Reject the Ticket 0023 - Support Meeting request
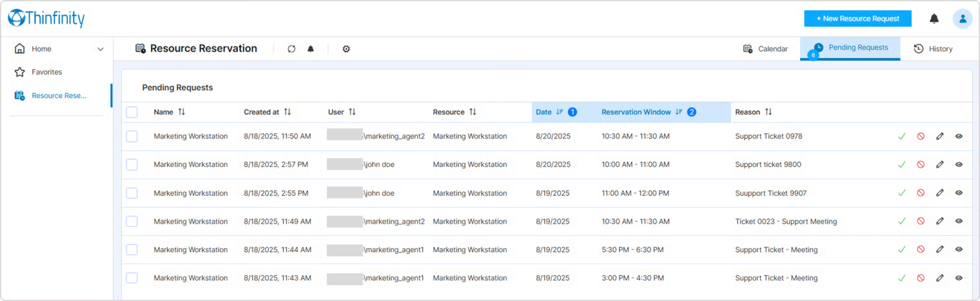This screenshot has height=301, width=980. [921, 222]
